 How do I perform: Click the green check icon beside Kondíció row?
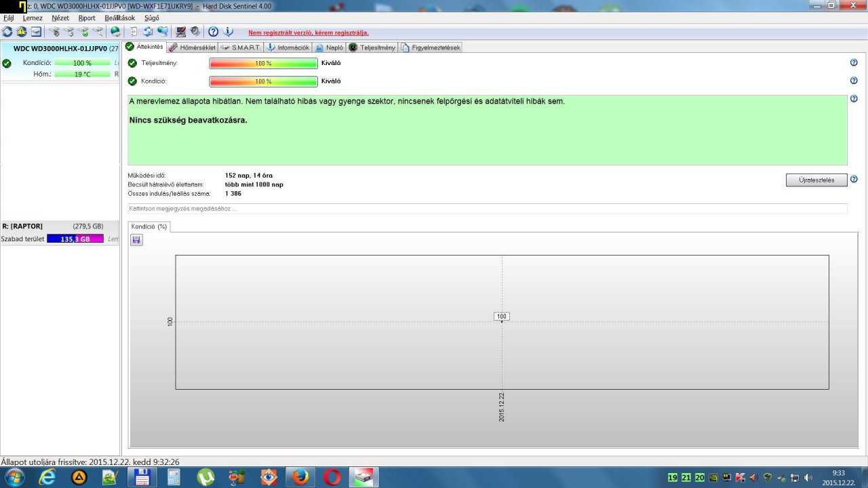(132, 81)
